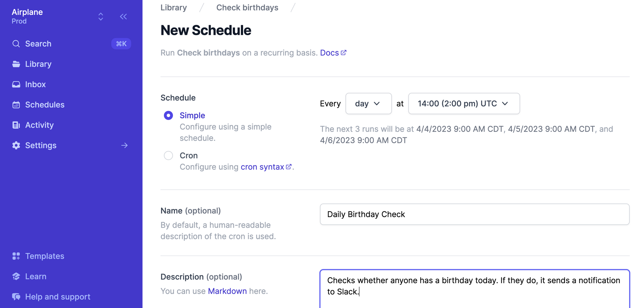Screen dimensions: 644x308
Task: Go to Schedules calendar icon
Action: [x=16, y=104]
